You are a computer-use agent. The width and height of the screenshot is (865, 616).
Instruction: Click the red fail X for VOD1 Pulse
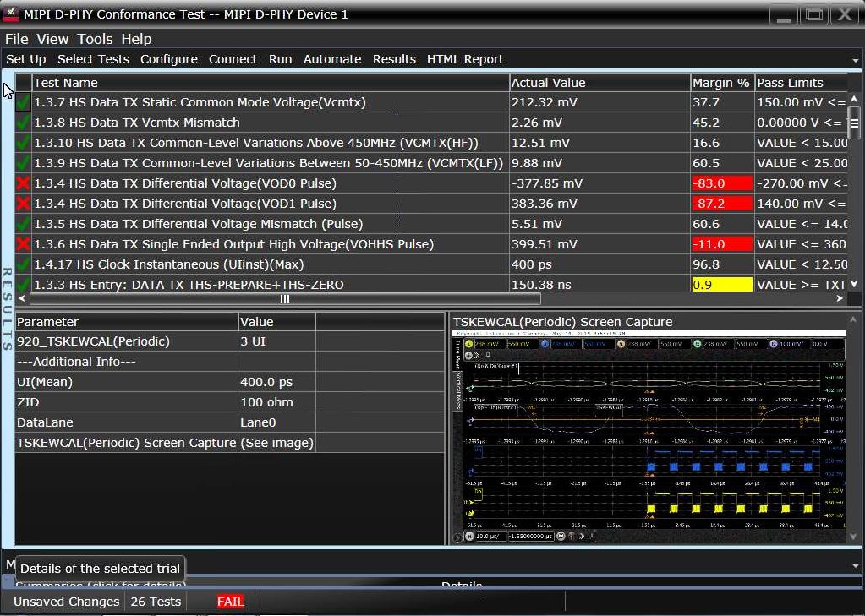pyautogui.click(x=23, y=204)
